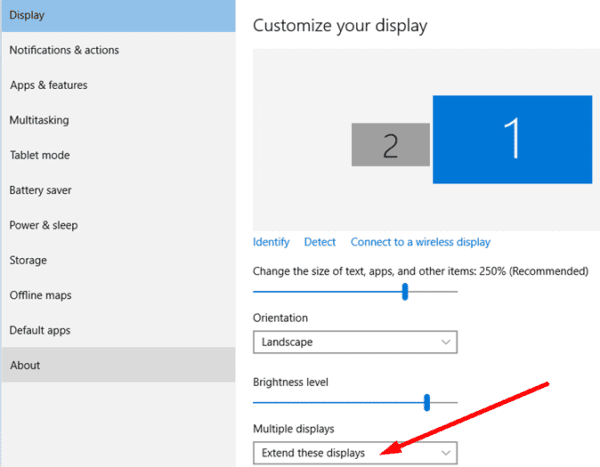Click the Brightness level slider handle
The width and height of the screenshot is (600, 467).
pyautogui.click(x=427, y=403)
